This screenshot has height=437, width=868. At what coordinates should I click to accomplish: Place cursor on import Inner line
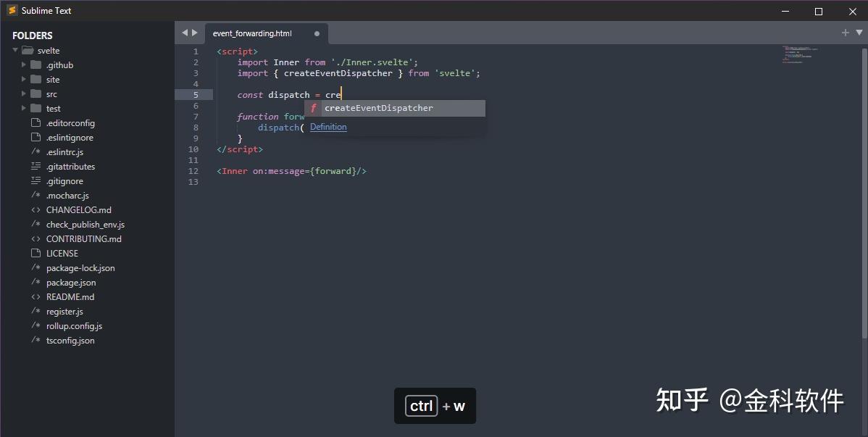(x=327, y=62)
